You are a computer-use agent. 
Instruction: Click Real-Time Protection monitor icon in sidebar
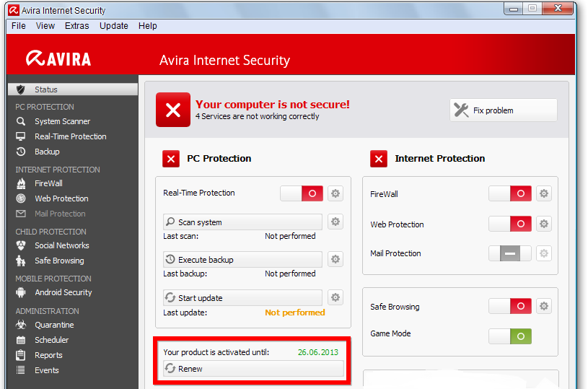(x=21, y=136)
